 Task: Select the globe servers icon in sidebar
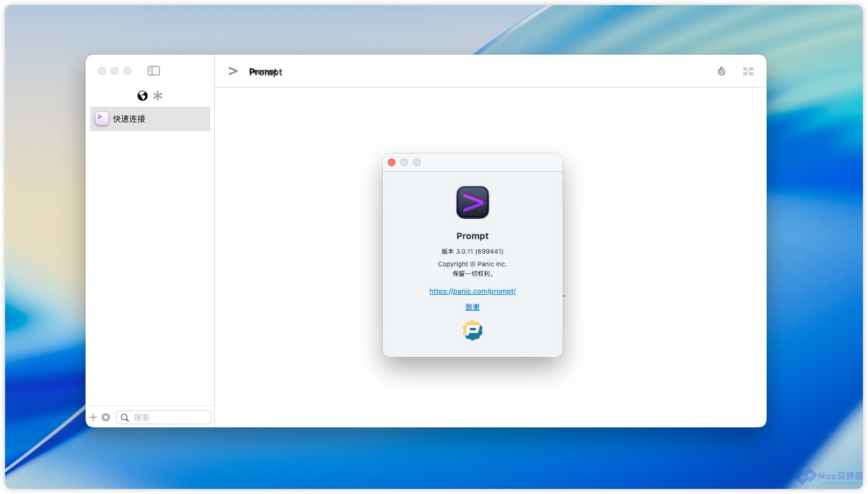click(x=143, y=96)
